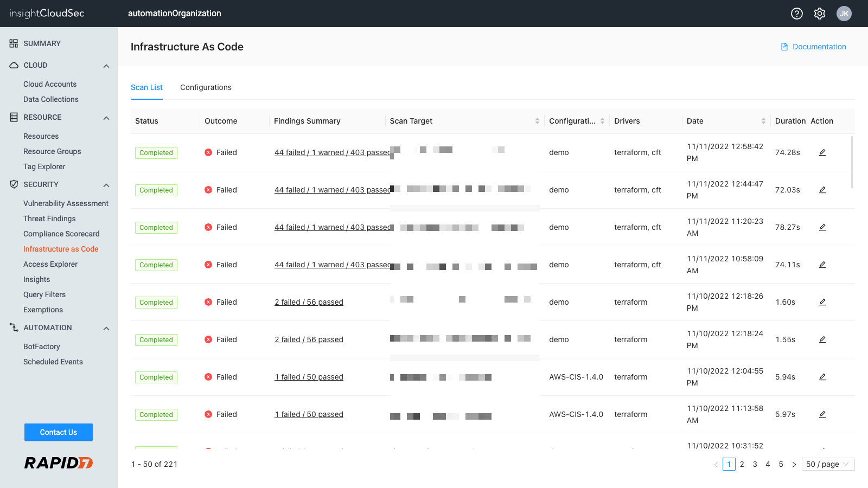The width and height of the screenshot is (868, 488).
Task: Click the AWS-CIS-1.4.0 cell in the 5.97s row
Action: (576, 414)
